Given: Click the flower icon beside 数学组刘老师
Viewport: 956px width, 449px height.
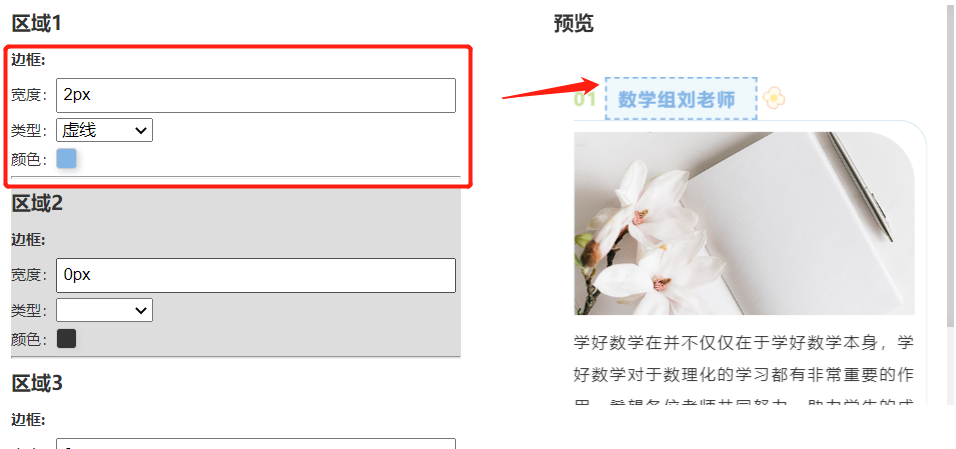Looking at the screenshot, I should click(x=774, y=98).
